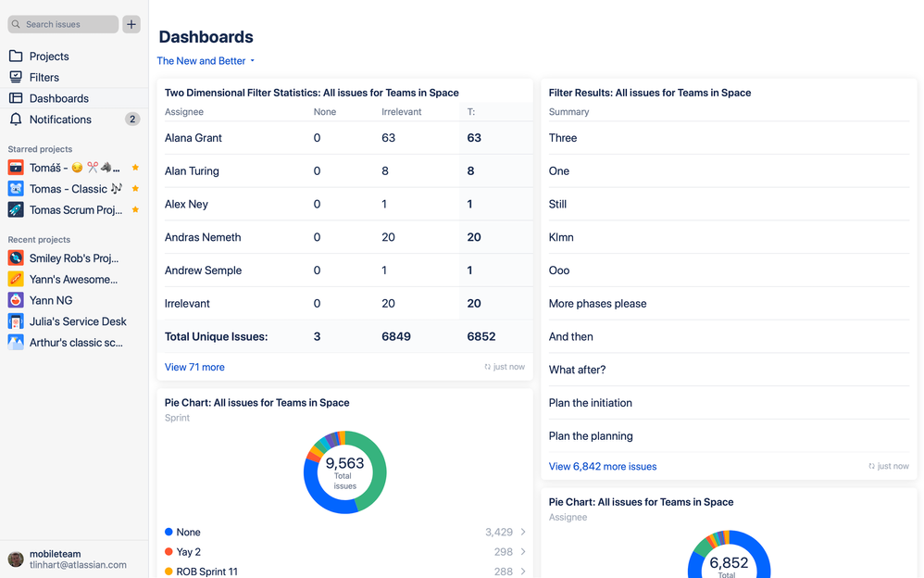This screenshot has height=578, width=924.
Task: Click Alex Ney assignee name
Action: pos(186,204)
